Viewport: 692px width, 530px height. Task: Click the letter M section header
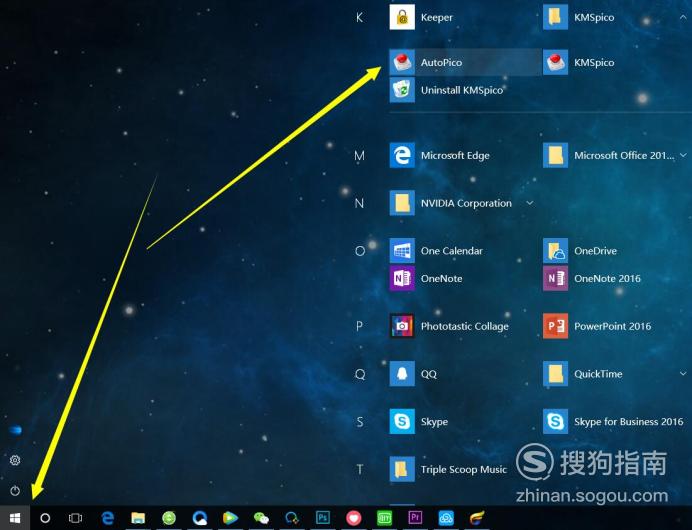[x=360, y=155]
